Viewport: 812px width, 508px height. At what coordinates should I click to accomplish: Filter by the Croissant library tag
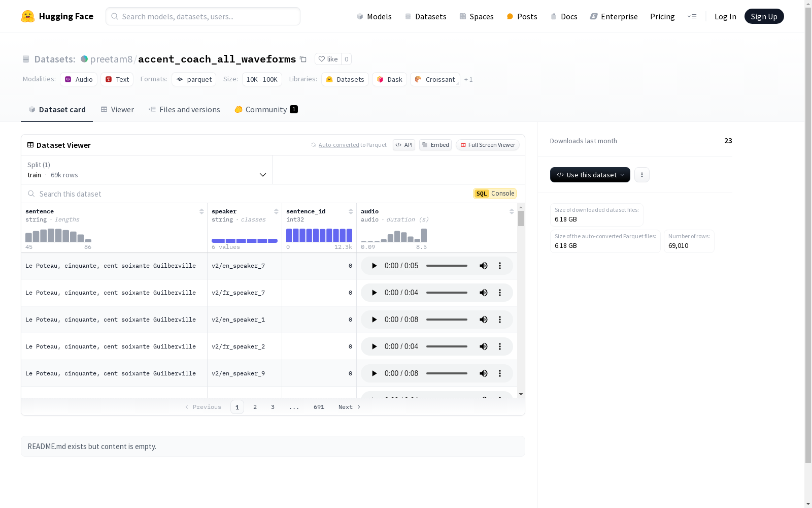(435, 79)
